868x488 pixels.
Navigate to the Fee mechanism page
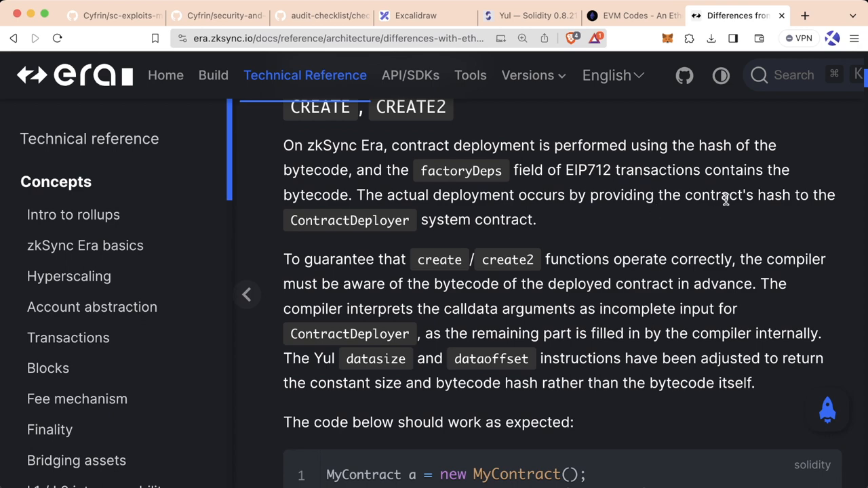(x=77, y=399)
